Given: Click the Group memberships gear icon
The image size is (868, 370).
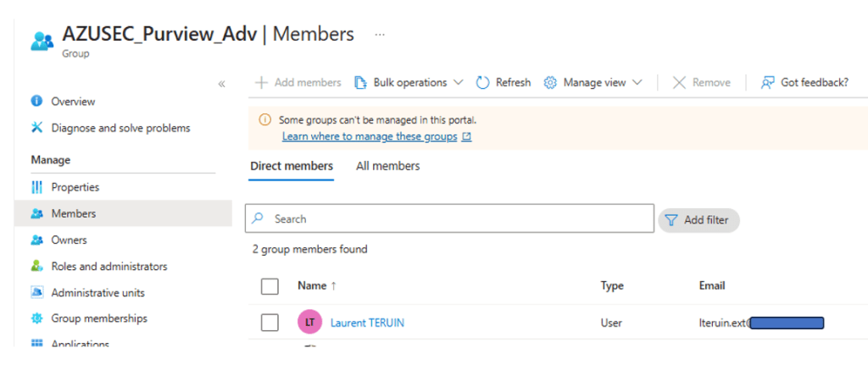Looking at the screenshot, I should [36, 319].
